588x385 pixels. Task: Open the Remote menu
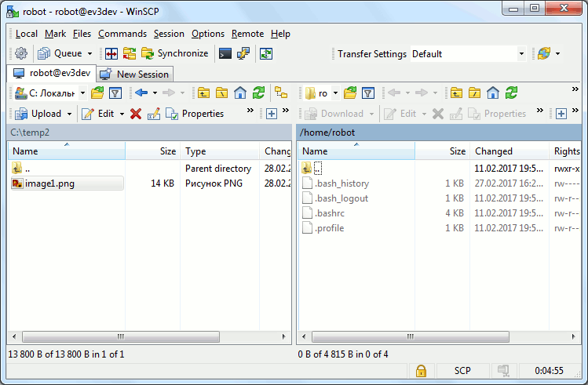click(x=247, y=34)
